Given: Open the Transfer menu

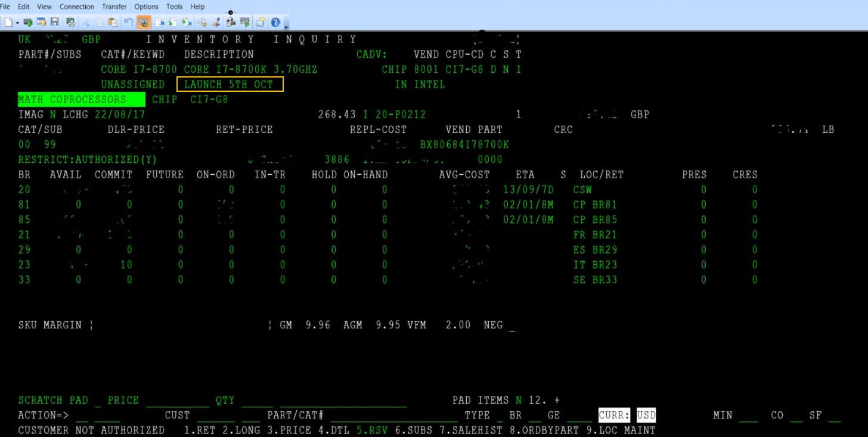Looking at the screenshot, I should coord(114,7).
